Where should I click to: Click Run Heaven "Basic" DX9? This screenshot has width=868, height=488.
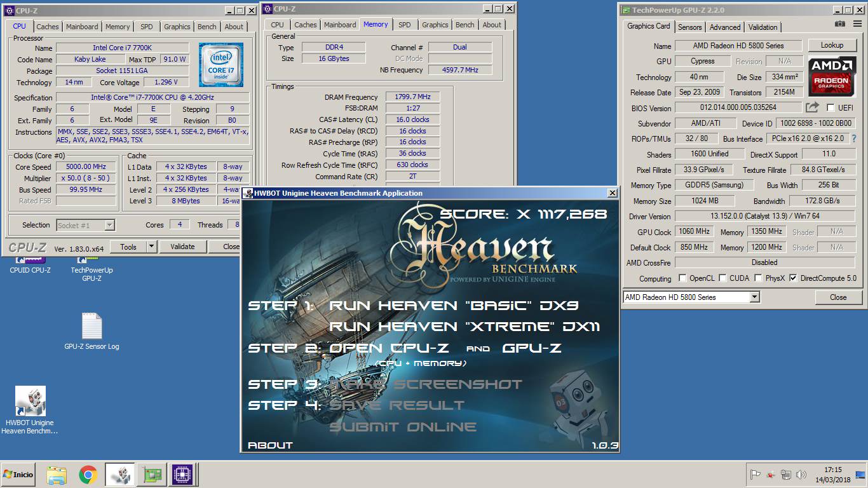454,306
